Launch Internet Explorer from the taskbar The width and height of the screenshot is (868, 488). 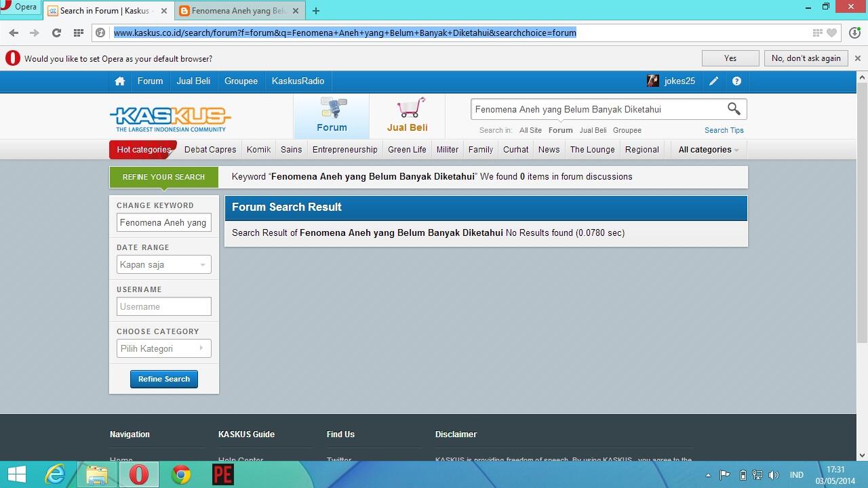pyautogui.click(x=55, y=474)
